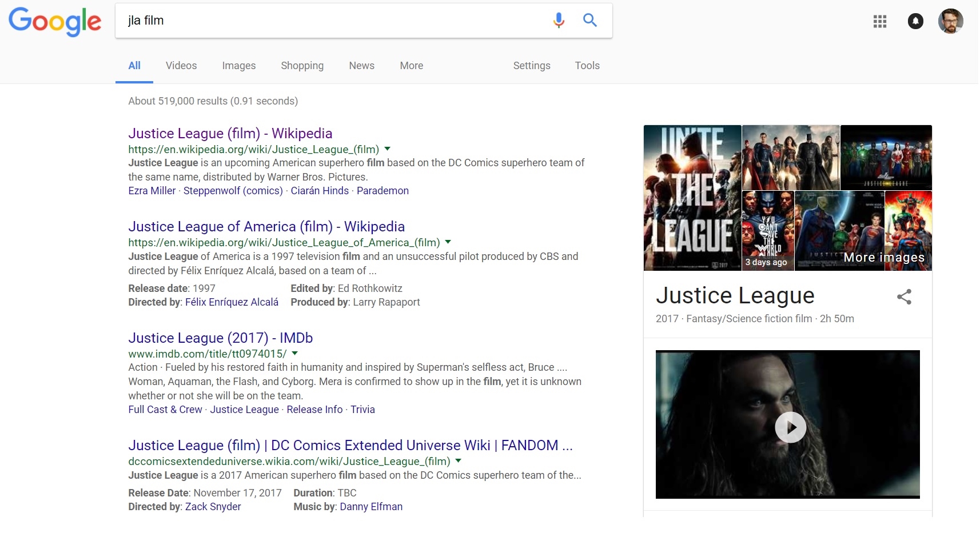Click the 'Release Date: November 17, 2017' text
Viewport: 980px width, 545px height.
pyautogui.click(x=205, y=493)
